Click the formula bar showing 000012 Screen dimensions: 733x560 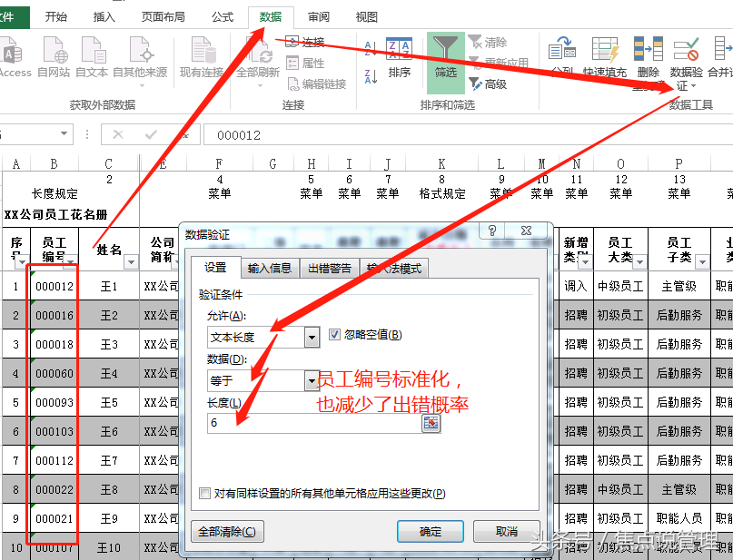pos(468,135)
